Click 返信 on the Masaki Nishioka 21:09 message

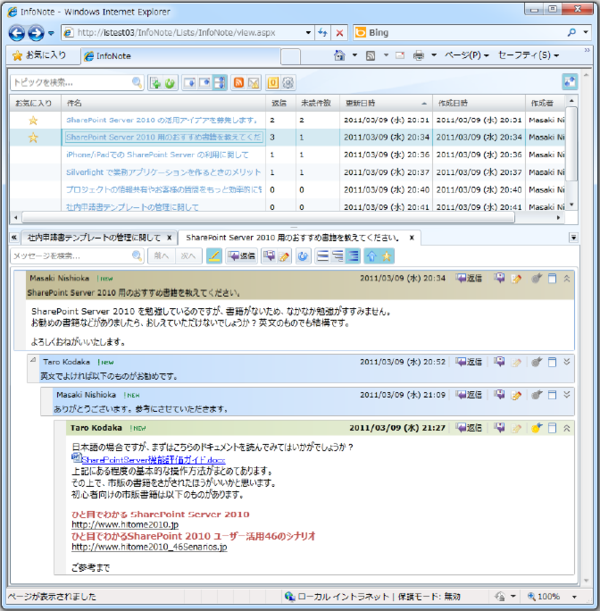[x=469, y=395]
